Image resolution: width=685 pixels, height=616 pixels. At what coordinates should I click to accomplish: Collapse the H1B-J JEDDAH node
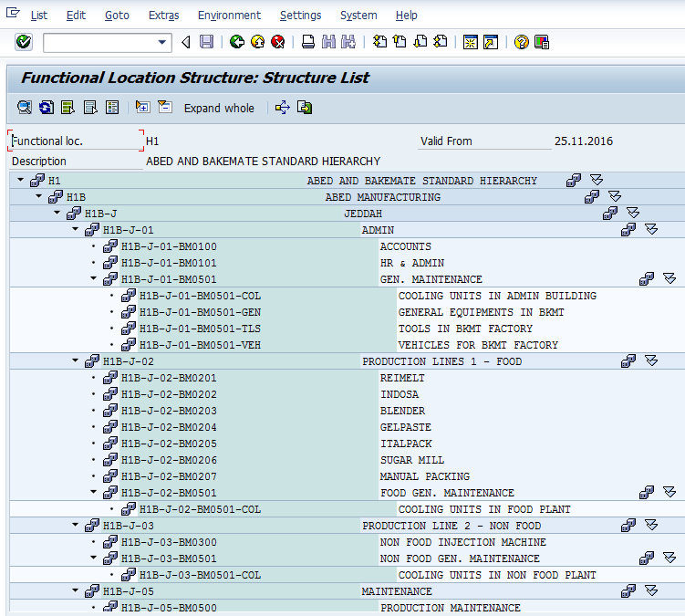coord(57,213)
